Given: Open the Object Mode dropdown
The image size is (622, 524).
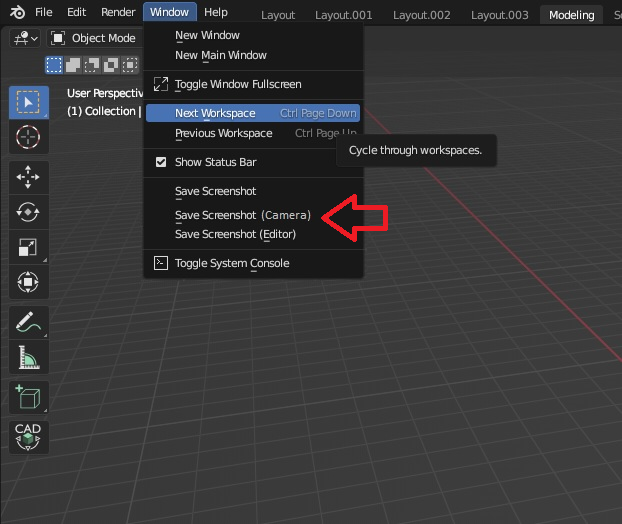Looking at the screenshot, I should click(x=94, y=38).
